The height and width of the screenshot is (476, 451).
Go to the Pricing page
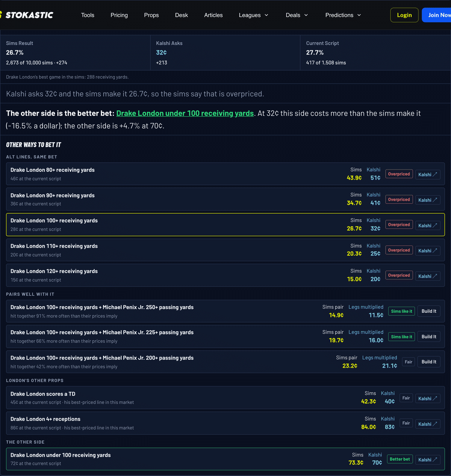tap(119, 15)
